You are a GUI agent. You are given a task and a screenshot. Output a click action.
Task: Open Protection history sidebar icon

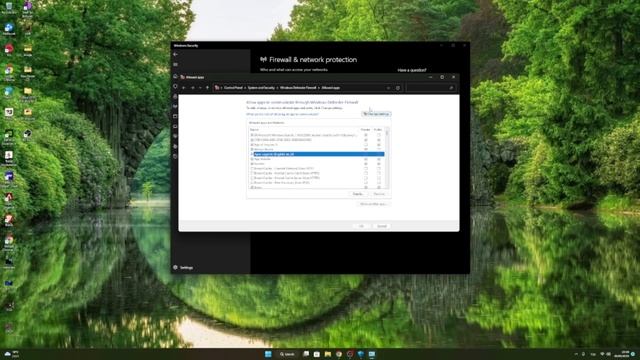point(176,156)
